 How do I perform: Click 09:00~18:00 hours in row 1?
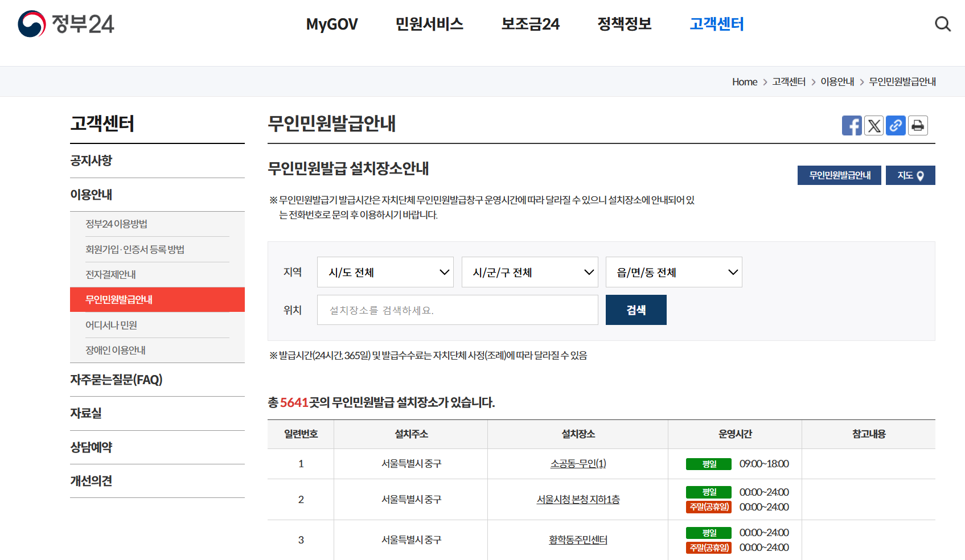click(764, 464)
